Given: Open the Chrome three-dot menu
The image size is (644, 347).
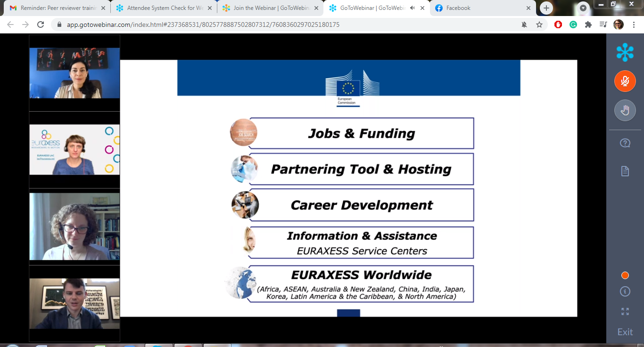Looking at the screenshot, I should pos(633,25).
